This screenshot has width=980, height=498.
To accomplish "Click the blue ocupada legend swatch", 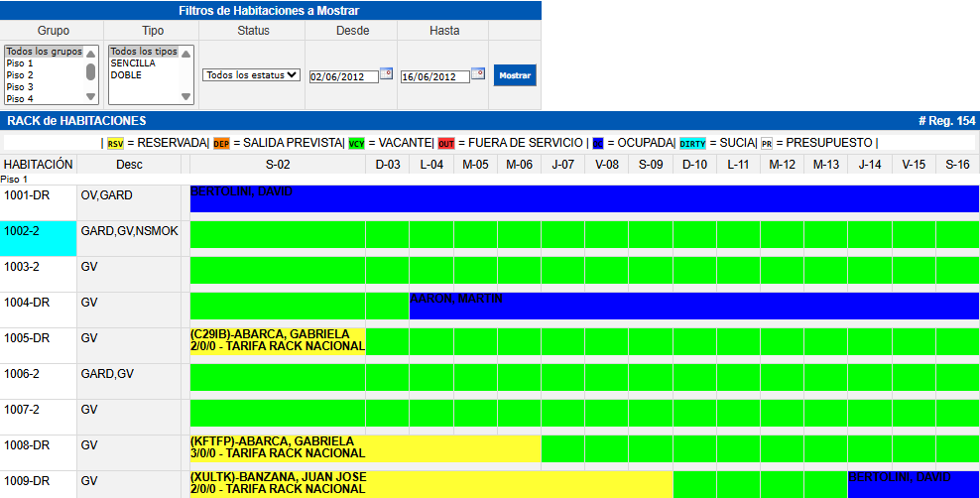I will (x=597, y=143).
